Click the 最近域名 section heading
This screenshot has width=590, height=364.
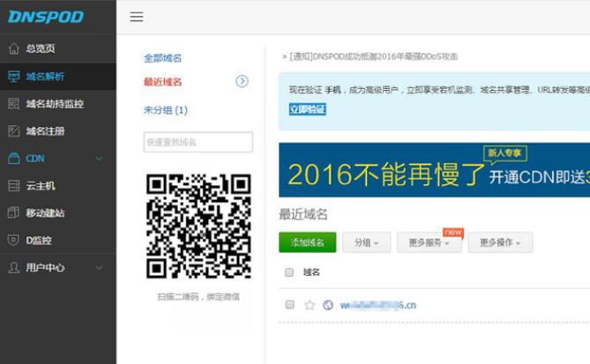[x=303, y=214]
